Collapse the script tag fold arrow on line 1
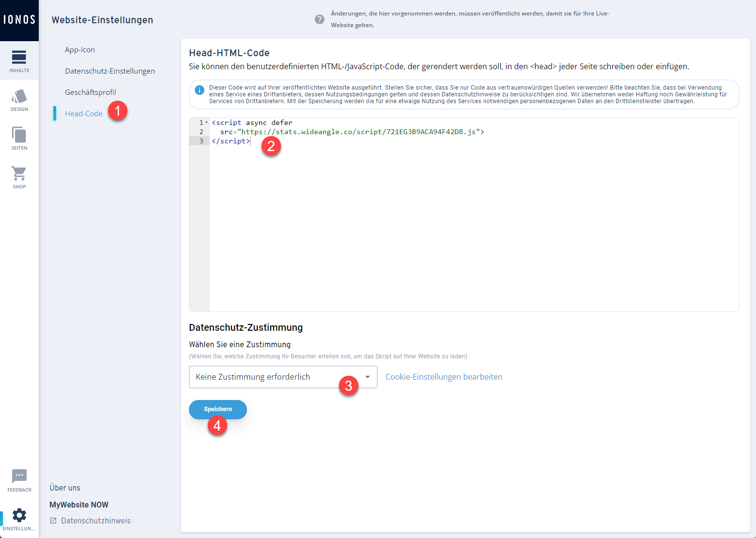The height and width of the screenshot is (538, 756). 207,123
